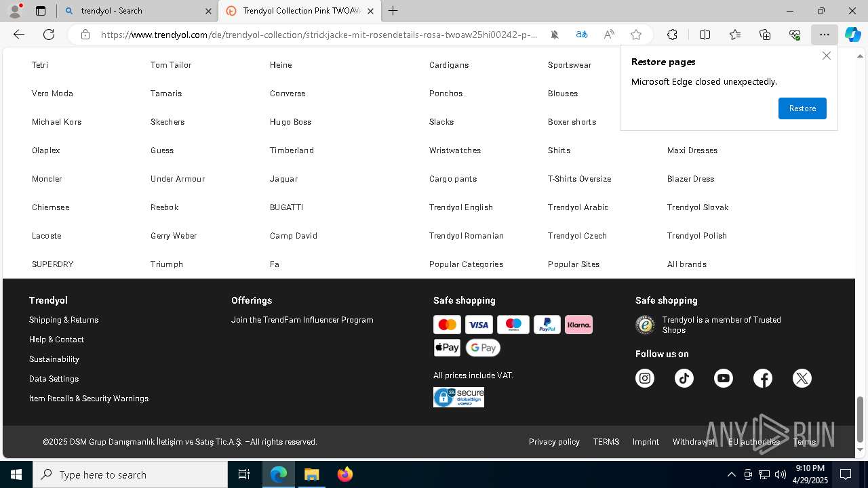
Task: Open TERMS footer link
Action: tap(606, 442)
